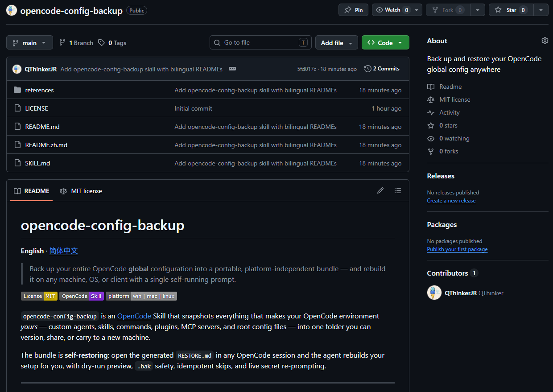Click the repository owner avatar in header
This screenshot has height=392, width=553.
(12, 10)
